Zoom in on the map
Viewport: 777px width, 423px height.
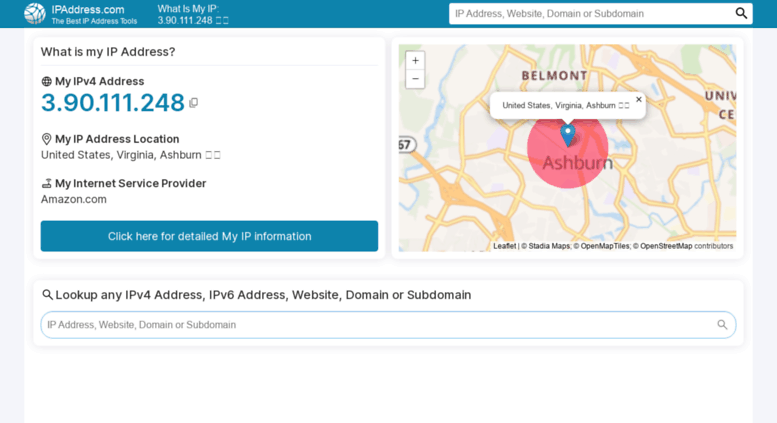coord(415,60)
